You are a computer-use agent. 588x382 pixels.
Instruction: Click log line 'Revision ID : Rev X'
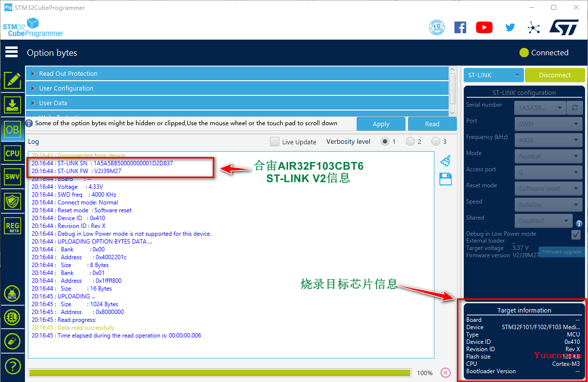(68, 226)
